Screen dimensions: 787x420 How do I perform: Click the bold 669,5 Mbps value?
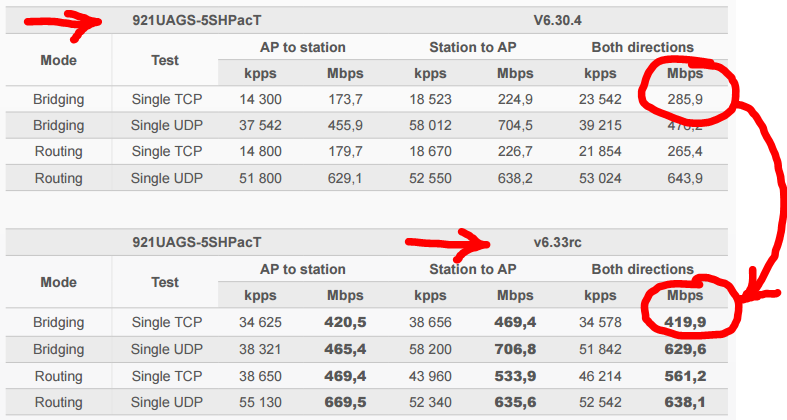tap(344, 402)
